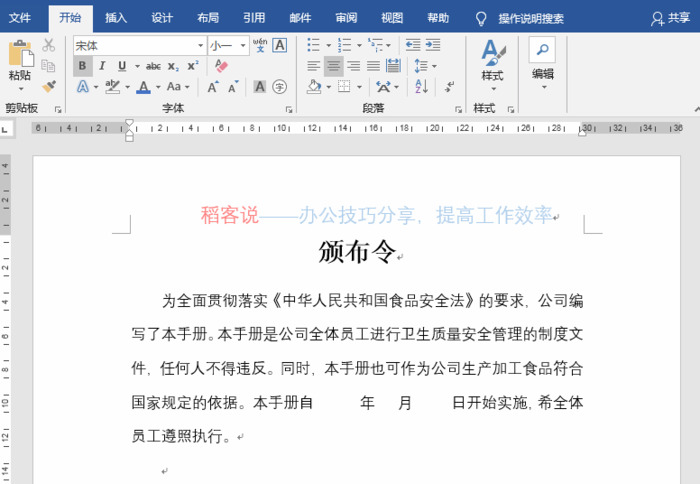This screenshot has height=484, width=700.
Task: Click the 颁布令 document title
Action: [x=357, y=252]
